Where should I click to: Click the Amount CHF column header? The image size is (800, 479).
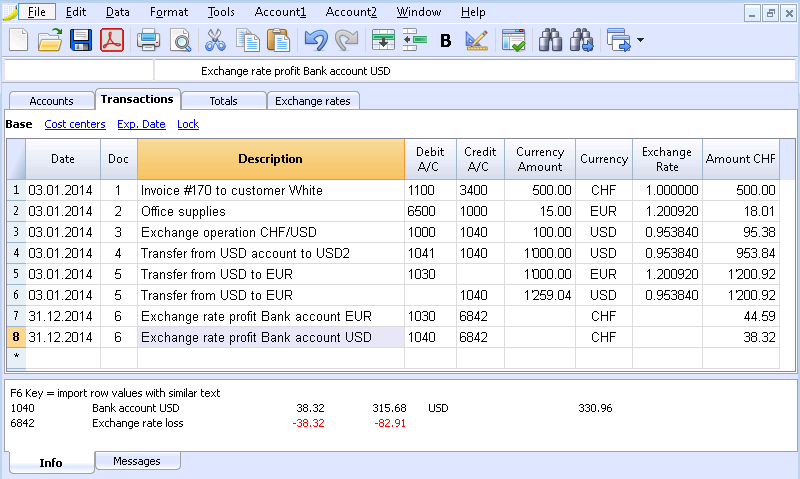point(741,159)
